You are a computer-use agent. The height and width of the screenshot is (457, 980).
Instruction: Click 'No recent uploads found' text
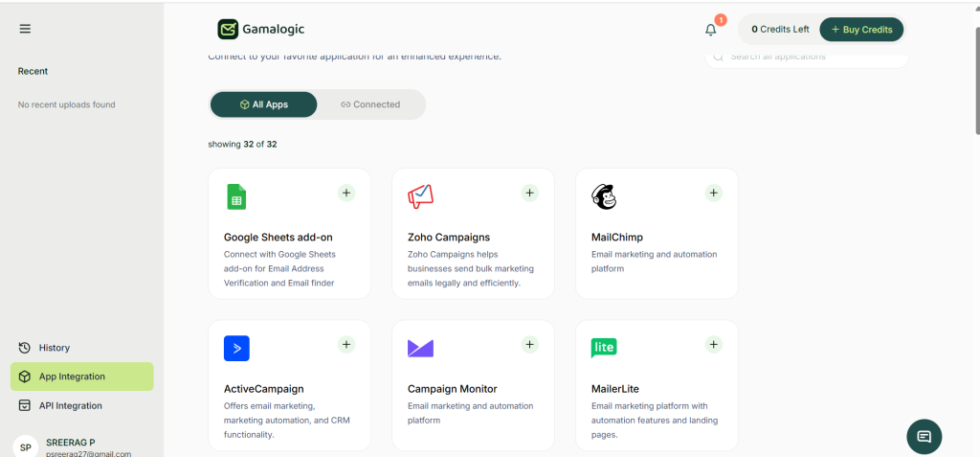click(x=66, y=104)
